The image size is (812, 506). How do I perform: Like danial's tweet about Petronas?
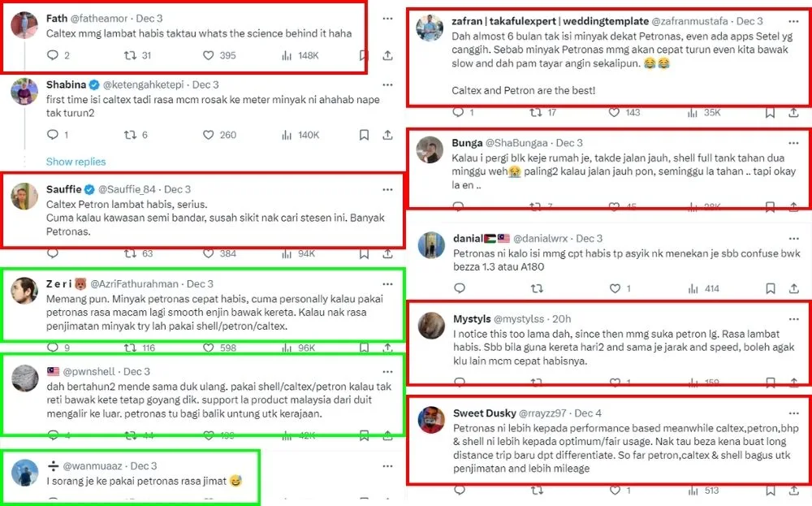click(x=615, y=288)
